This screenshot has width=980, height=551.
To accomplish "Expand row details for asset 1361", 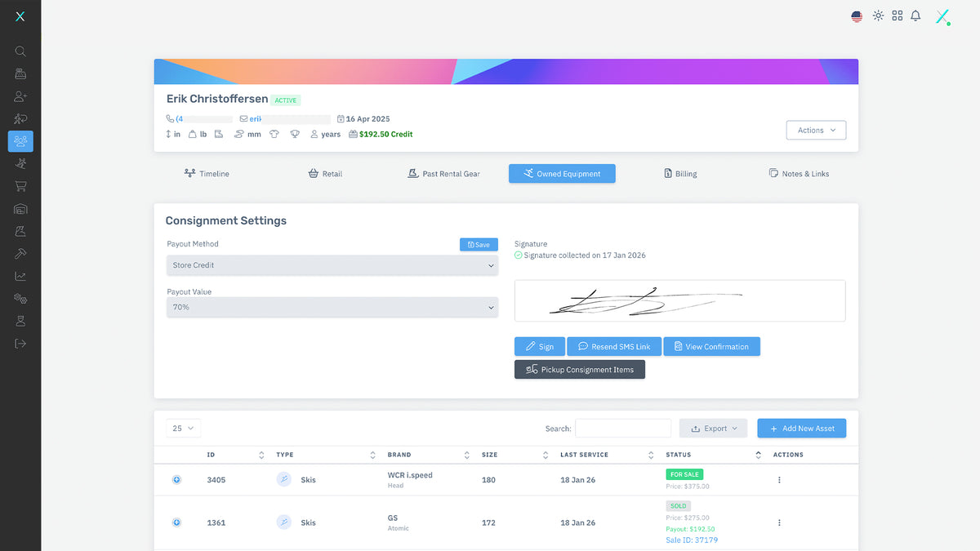I will point(176,522).
